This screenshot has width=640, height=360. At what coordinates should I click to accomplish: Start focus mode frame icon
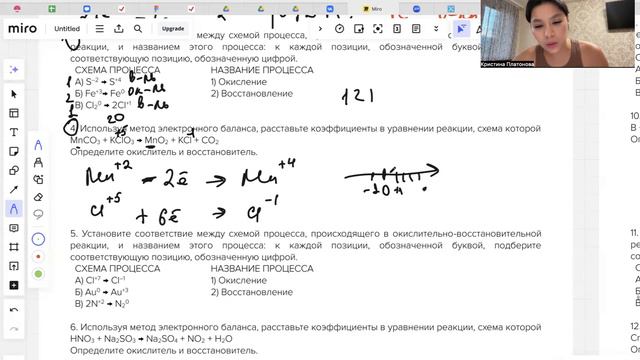[x=378, y=29]
